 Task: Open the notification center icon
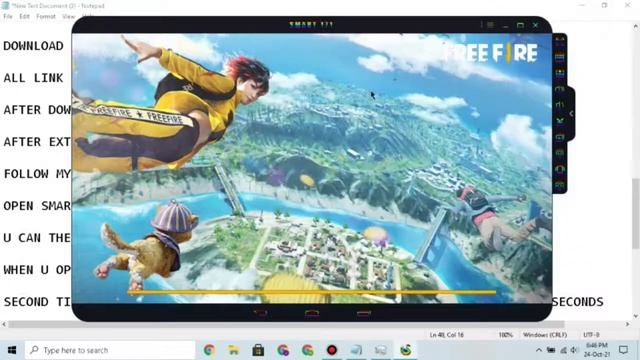coord(623,350)
